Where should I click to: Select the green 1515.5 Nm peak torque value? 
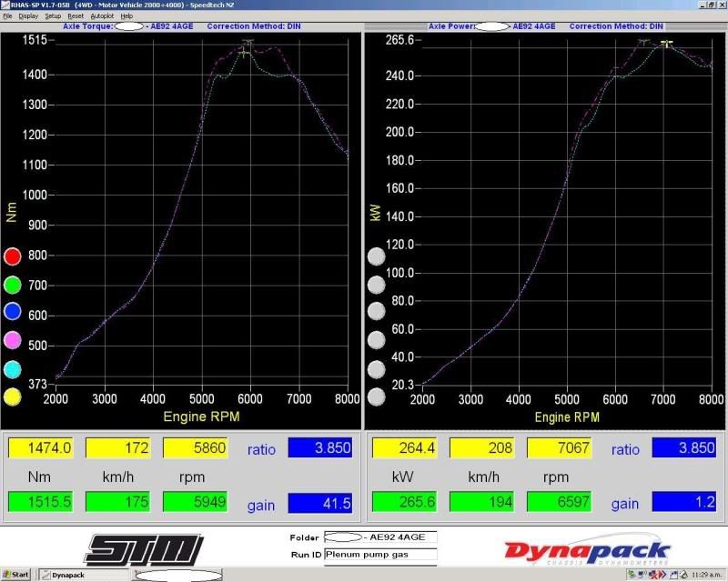pyautogui.click(x=40, y=502)
